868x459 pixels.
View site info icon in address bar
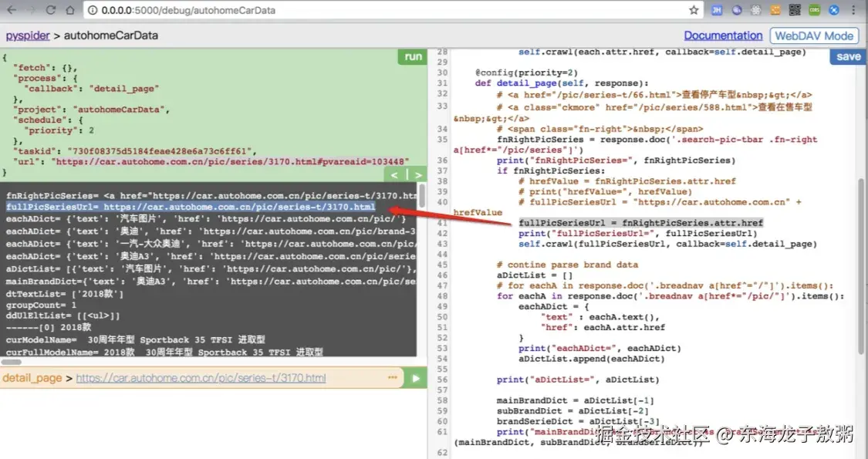pos(93,10)
